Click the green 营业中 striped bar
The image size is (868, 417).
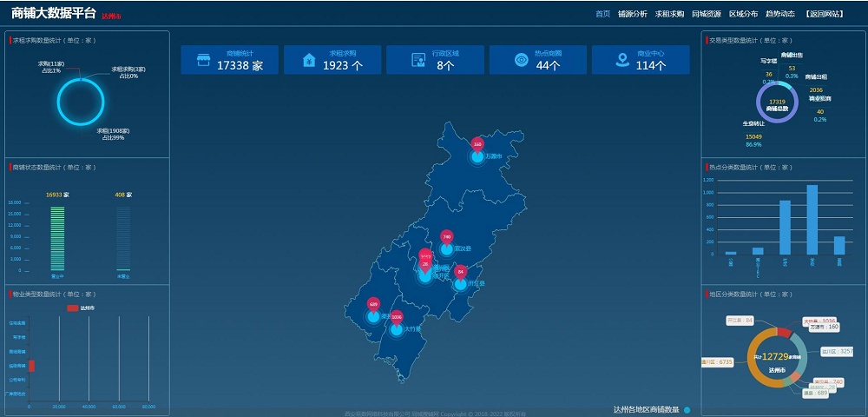click(57, 239)
